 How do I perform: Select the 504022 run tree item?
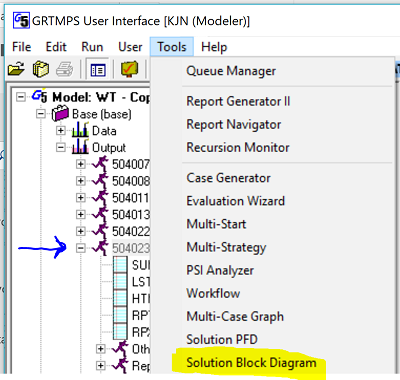click(131, 231)
